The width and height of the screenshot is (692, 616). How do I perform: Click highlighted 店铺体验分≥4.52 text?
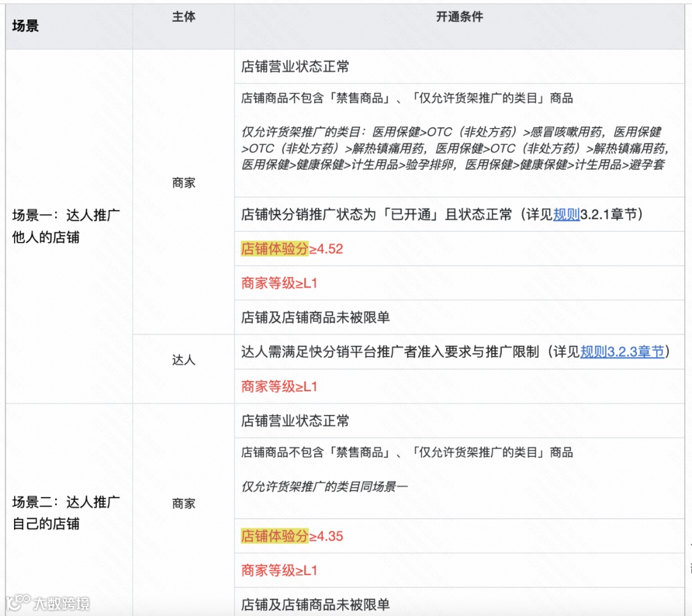tap(292, 248)
